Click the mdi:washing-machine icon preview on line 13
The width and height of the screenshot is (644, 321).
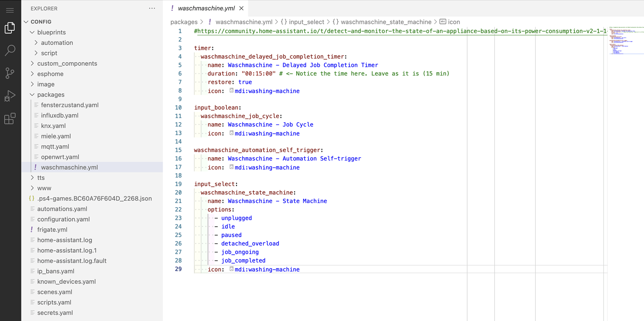(231, 133)
